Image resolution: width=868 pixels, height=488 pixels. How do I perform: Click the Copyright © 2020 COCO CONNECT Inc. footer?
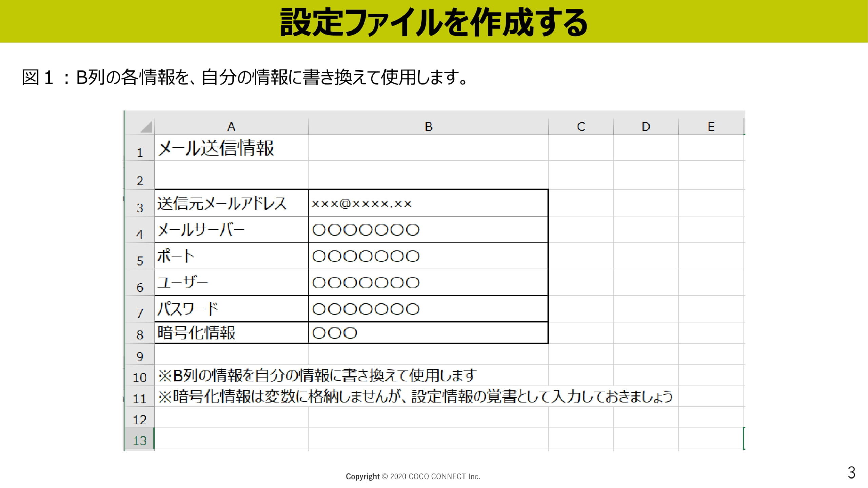point(413,476)
